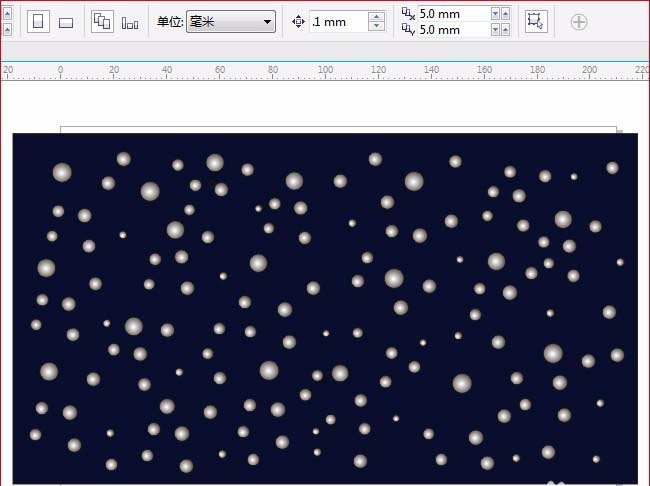Screen dimensions: 650x486
Task: Click the 100 mark on horizontal ruler
Action: click(325, 70)
